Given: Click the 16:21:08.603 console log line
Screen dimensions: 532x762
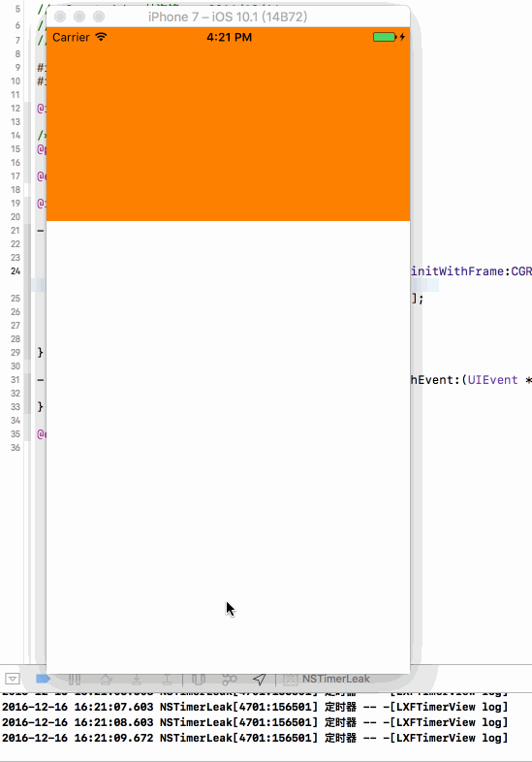Looking at the screenshot, I should [x=255, y=722].
